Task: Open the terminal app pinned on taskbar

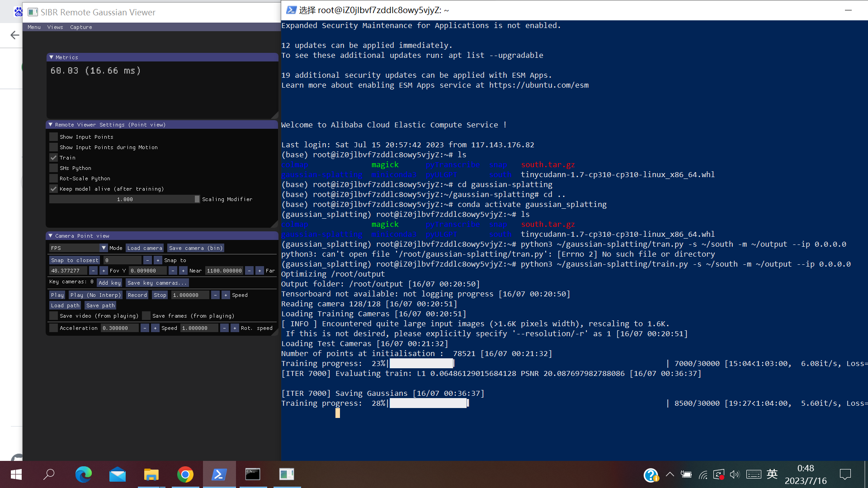Action: pos(253,474)
